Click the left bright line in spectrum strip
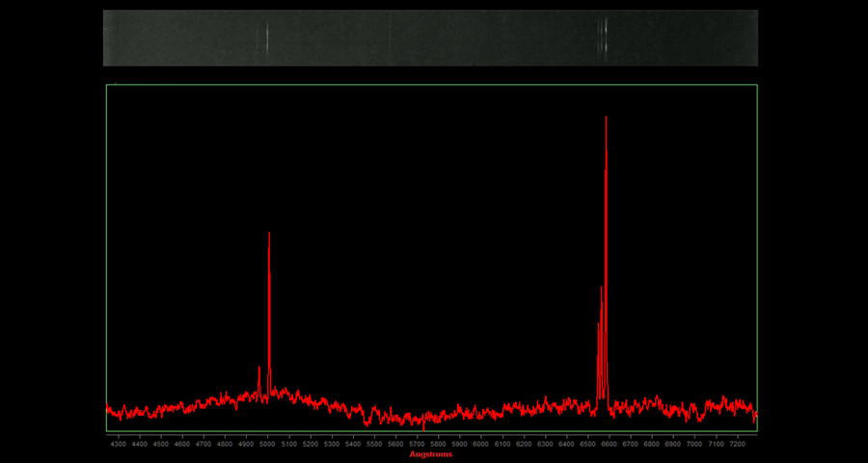The image size is (868, 463). (267, 38)
